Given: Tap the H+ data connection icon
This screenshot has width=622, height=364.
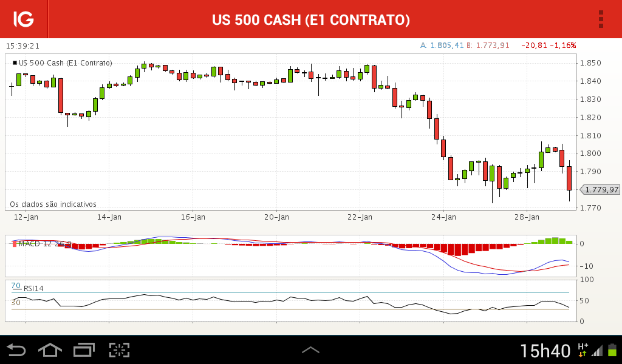Looking at the screenshot, I should (x=583, y=350).
